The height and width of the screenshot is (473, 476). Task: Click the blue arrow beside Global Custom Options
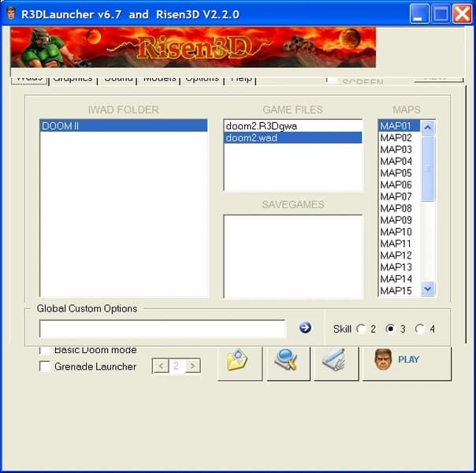tap(305, 328)
